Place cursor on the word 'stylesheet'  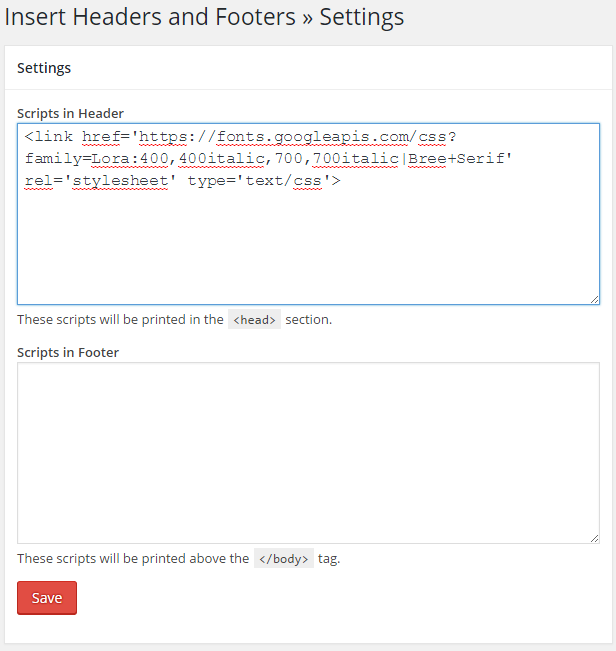point(120,181)
